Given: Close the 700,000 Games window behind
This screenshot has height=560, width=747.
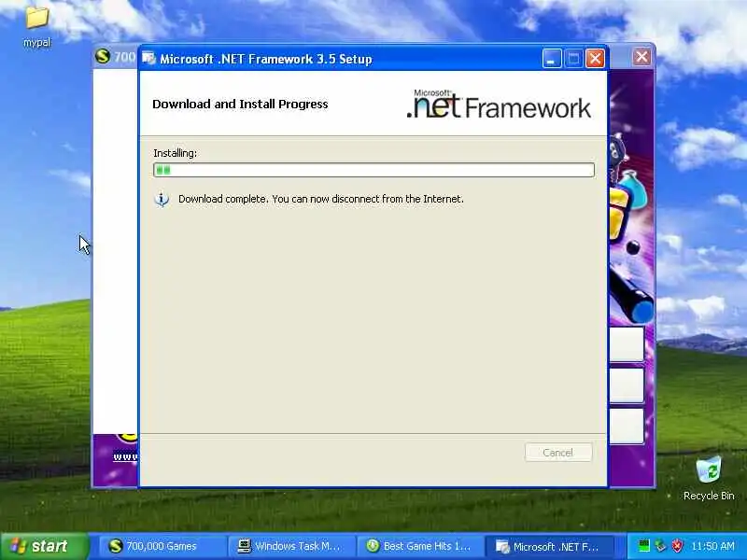Looking at the screenshot, I should 641,57.
